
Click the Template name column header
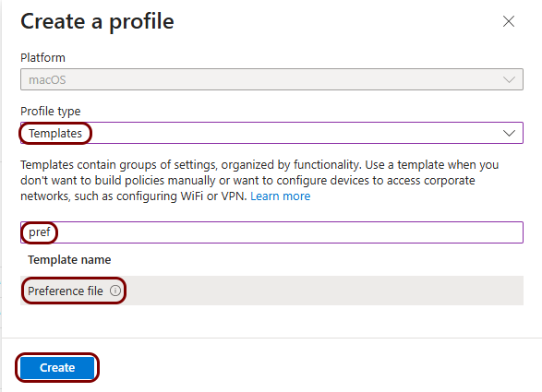coord(69,260)
